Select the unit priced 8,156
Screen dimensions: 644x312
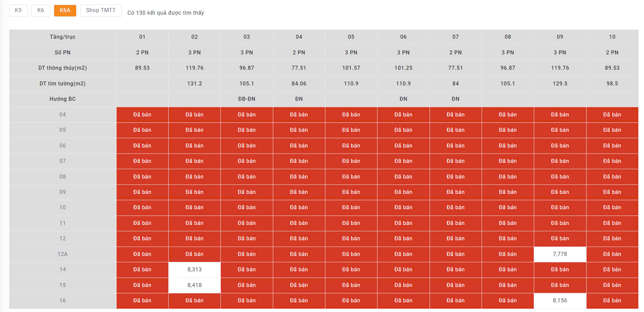(560, 300)
